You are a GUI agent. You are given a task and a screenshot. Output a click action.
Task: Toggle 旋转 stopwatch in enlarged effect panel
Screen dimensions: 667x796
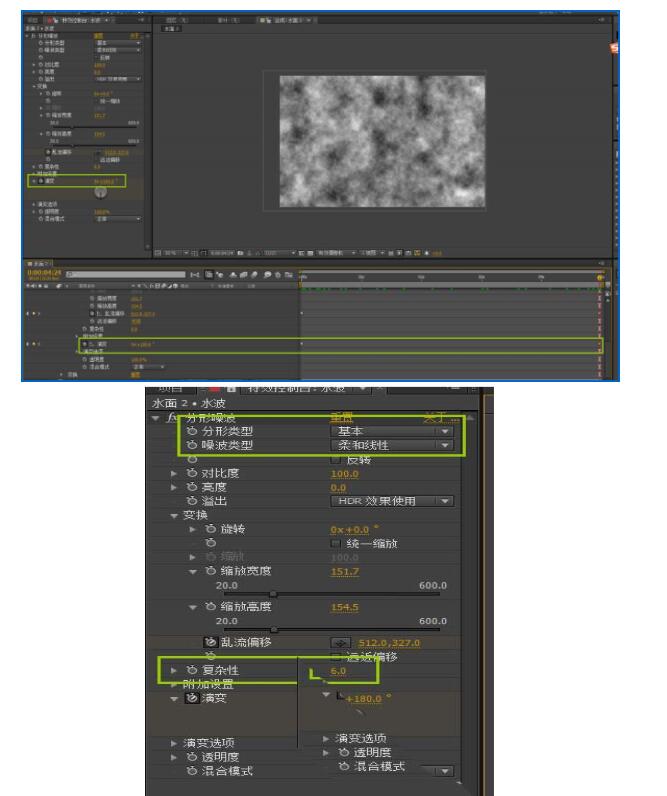pyautogui.click(x=211, y=529)
